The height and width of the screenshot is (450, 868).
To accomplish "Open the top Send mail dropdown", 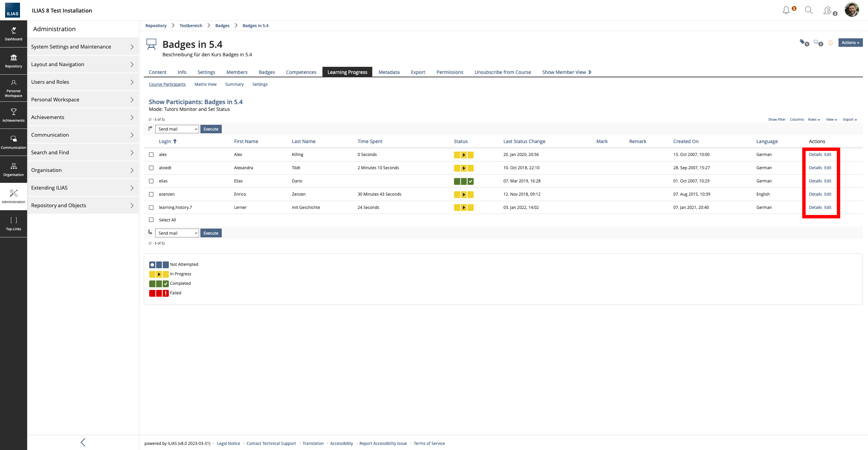I will [x=177, y=129].
